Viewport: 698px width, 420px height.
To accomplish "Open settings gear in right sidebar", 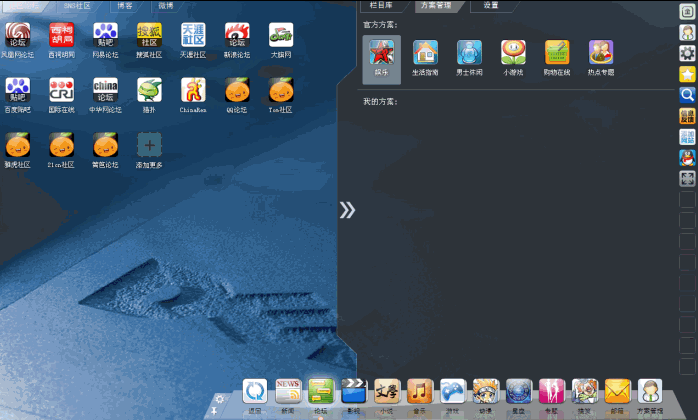I will pos(687,53).
